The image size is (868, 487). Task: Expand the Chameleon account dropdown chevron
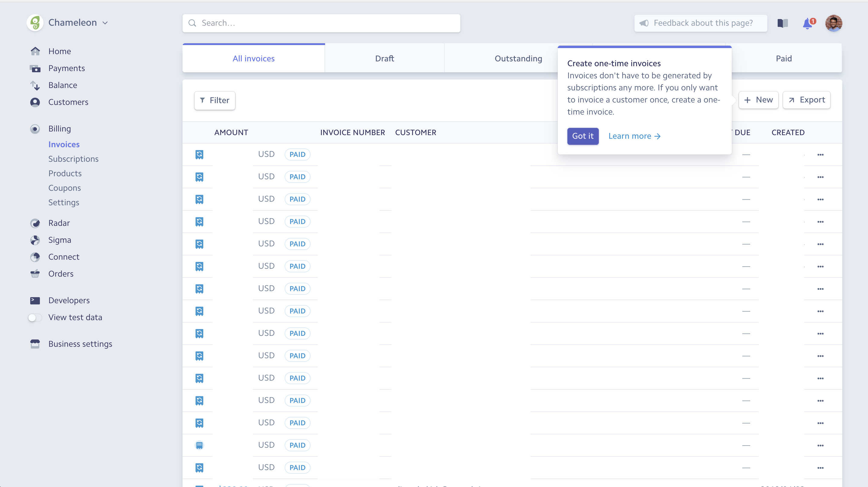coord(105,23)
